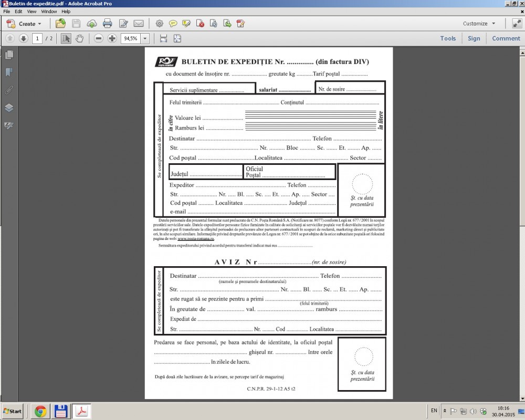The image size is (525, 420).
Task: Click the Windows Start button
Action: [12, 411]
